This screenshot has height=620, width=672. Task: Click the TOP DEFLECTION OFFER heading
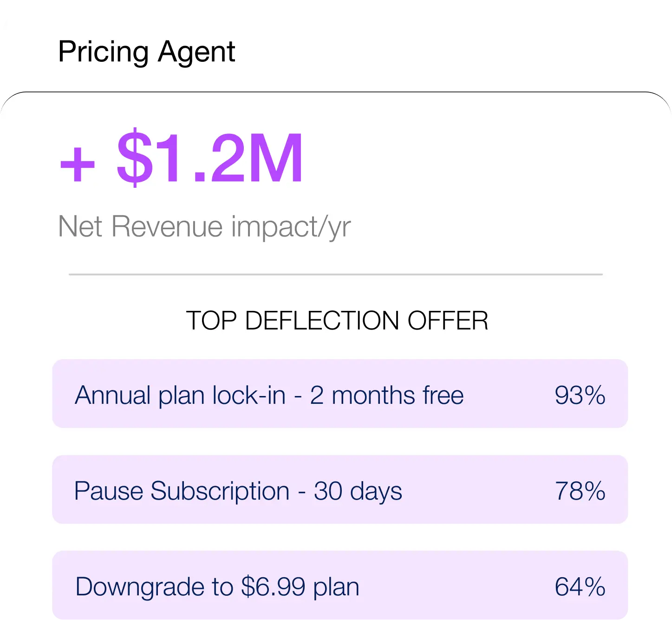click(x=337, y=320)
